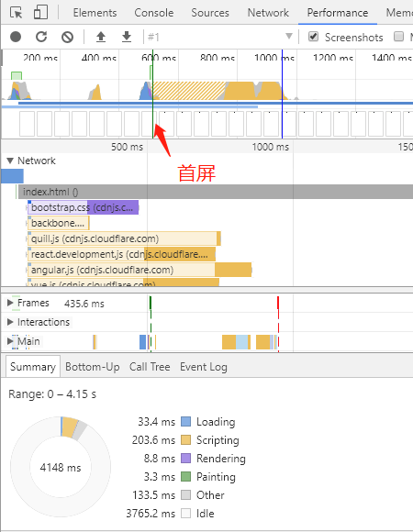Select the bootstrap.css network request bar
The width and height of the screenshot is (413, 532).
pyautogui.click(x=83, y=207)
